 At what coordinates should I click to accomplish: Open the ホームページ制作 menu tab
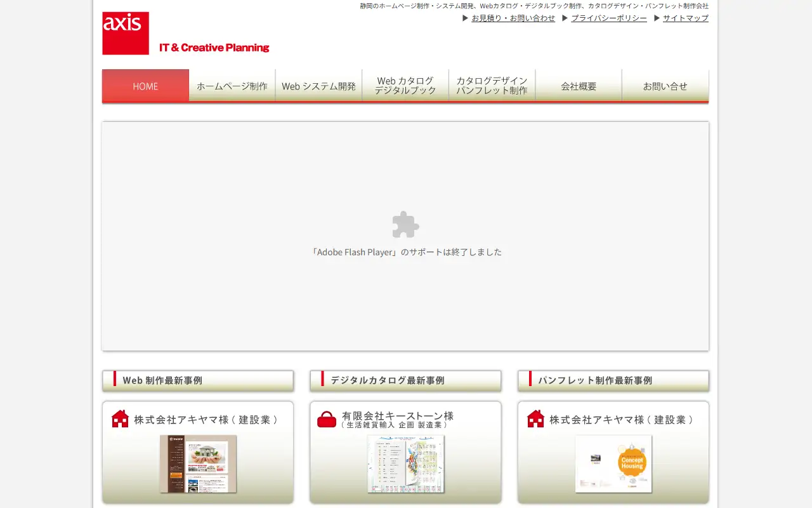click(232, 86)
